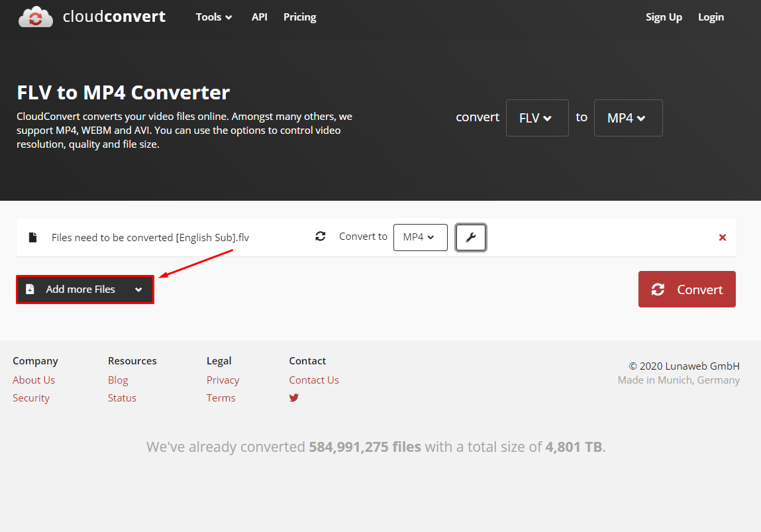
Task: Click the 'Legal' footer heading
Action: (x=219, y=360)
